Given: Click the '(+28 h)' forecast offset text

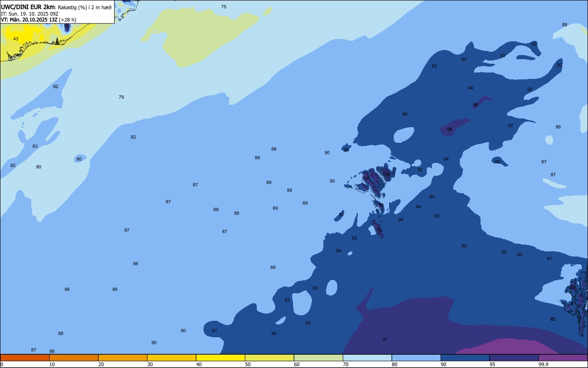Looking at the screenshot, I should click(x=68, y=20).
